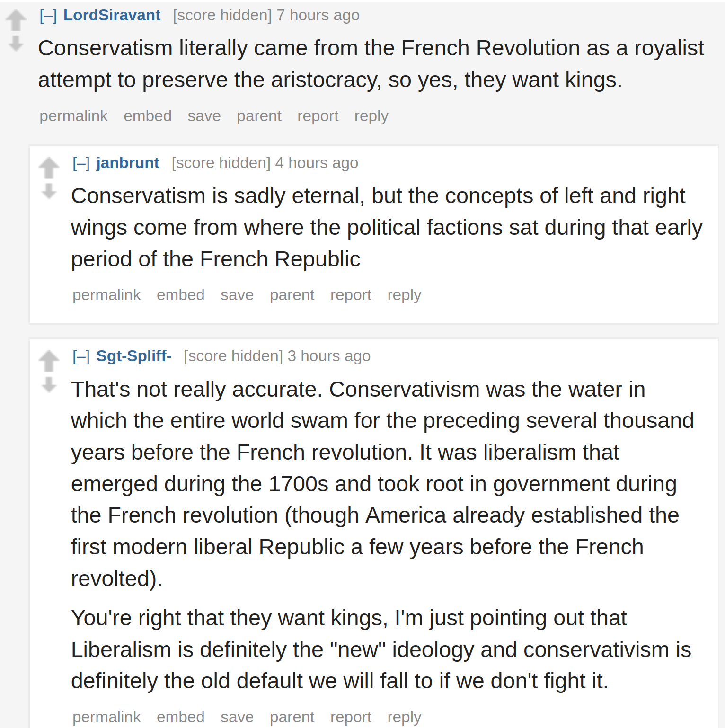Downvote Sgt-Spliff-'s comment

point(49,384)
